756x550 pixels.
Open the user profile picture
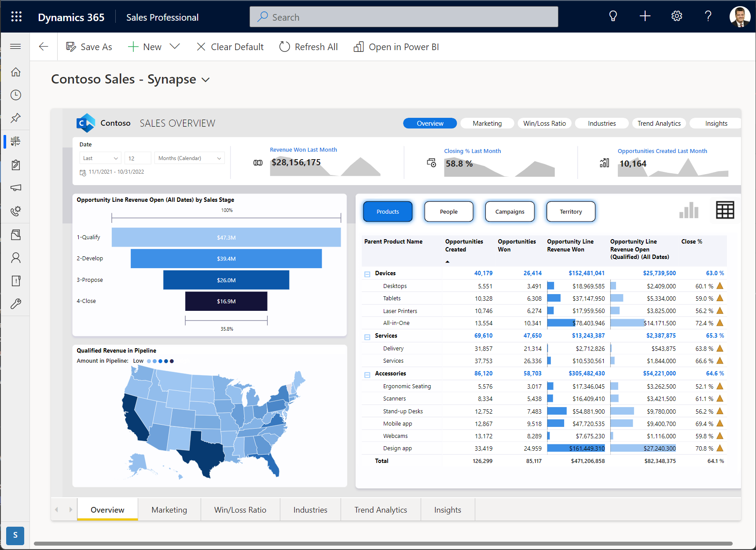click(x=739, y=17)
